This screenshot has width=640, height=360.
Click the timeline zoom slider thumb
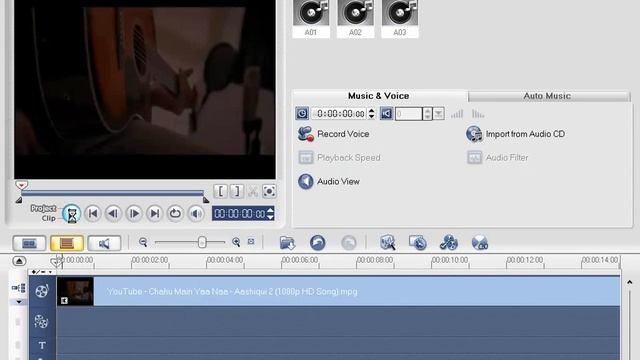[x=202, y=242]
